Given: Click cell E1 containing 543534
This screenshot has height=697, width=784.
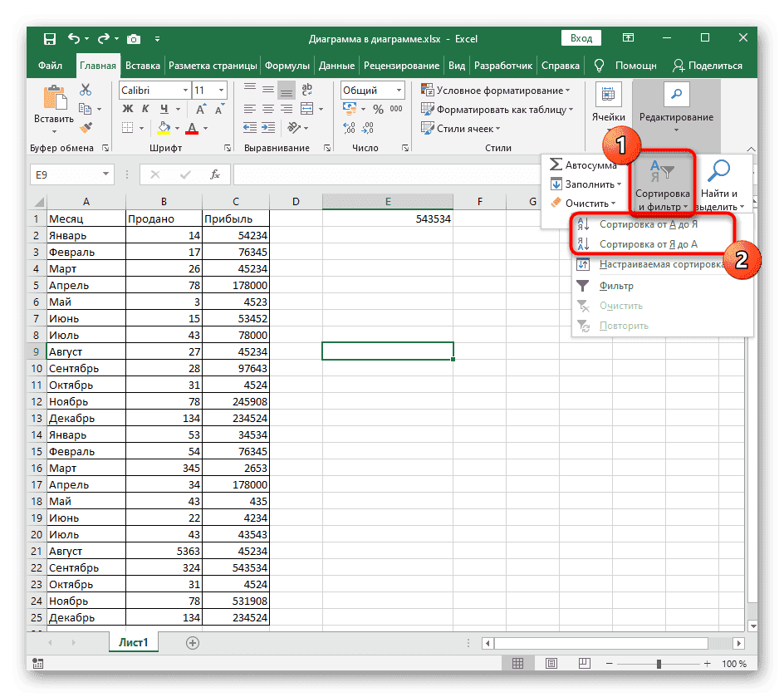Looking at the screenshot, I should click(387, 218).
